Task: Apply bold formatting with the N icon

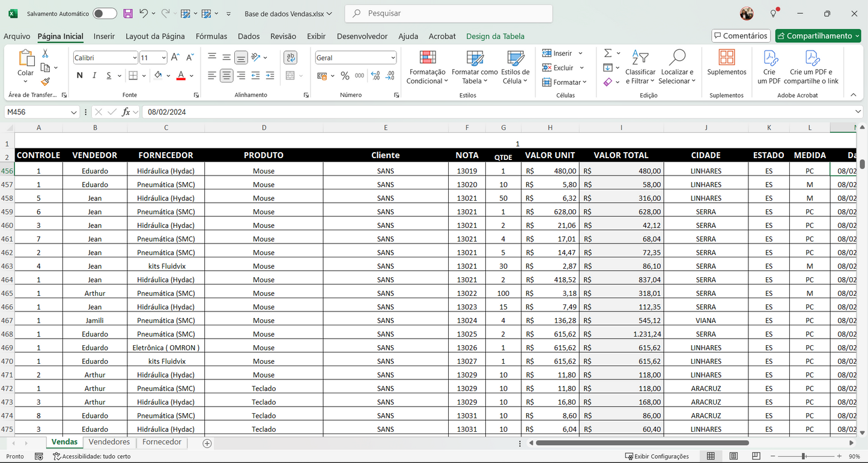Action: [79, 76]
